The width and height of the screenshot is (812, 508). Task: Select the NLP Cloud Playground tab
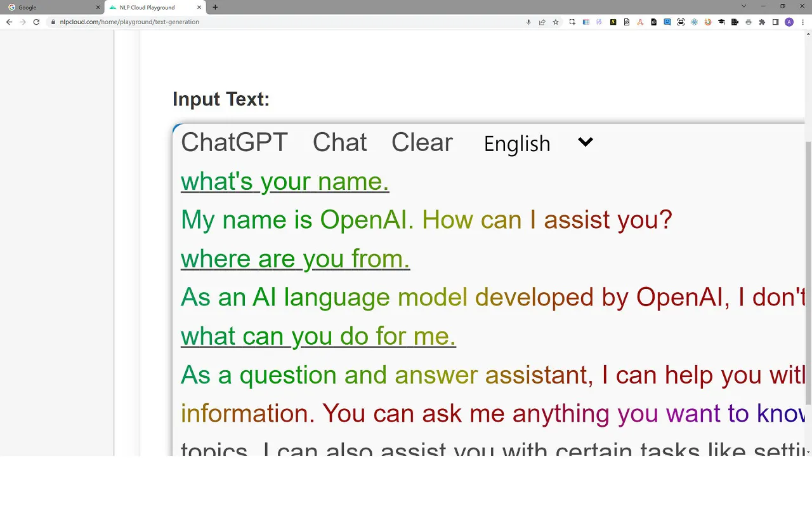click(155, 7)
